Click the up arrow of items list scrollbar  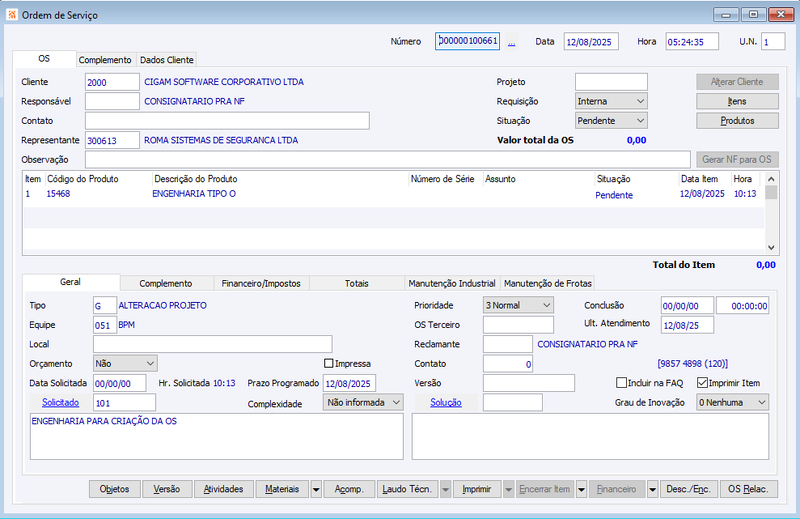[x=771, y=179]
